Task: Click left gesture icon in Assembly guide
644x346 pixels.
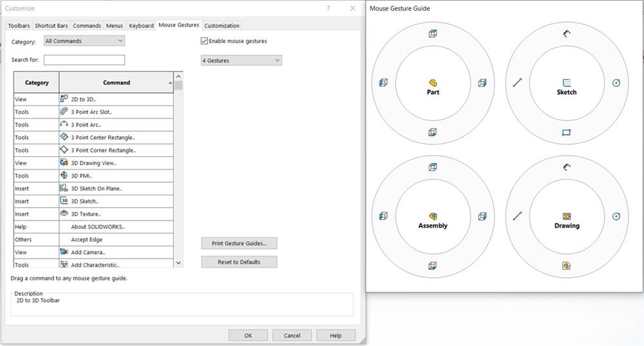Action: pyautogui.click(x=383, y=216)
